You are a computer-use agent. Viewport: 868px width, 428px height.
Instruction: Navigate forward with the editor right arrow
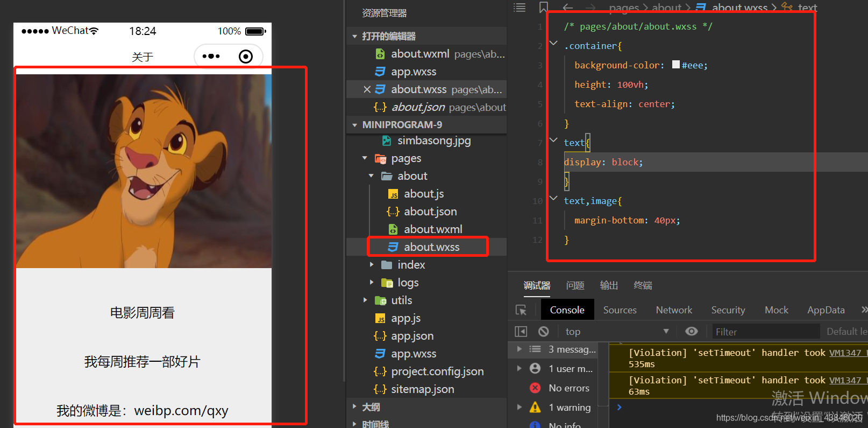tap(590, 8)
